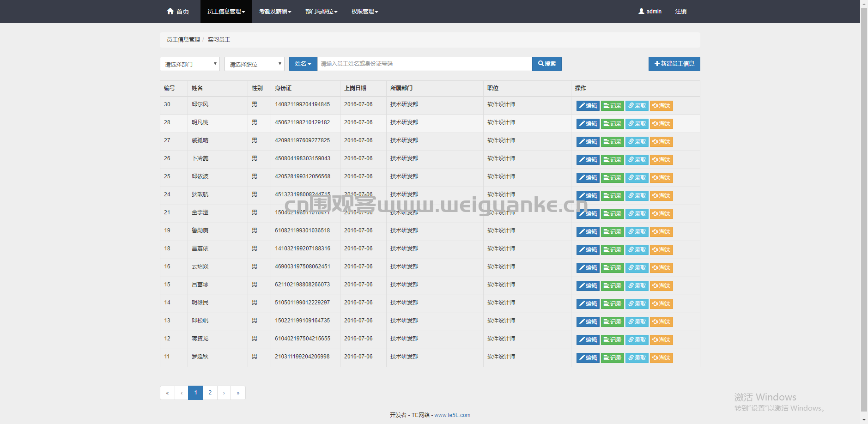Open the 姓名 search type dropdown
The width and height of the screenshot is (868, 424).
pyautogui.click(x=303, y=64)
